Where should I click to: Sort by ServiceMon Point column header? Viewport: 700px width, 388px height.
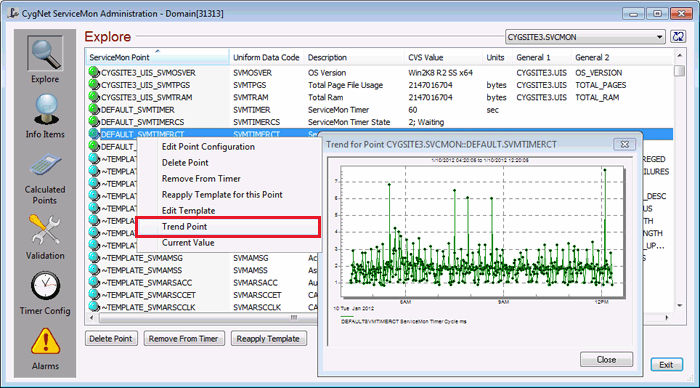pyautogui.click(x=157, y=57)
